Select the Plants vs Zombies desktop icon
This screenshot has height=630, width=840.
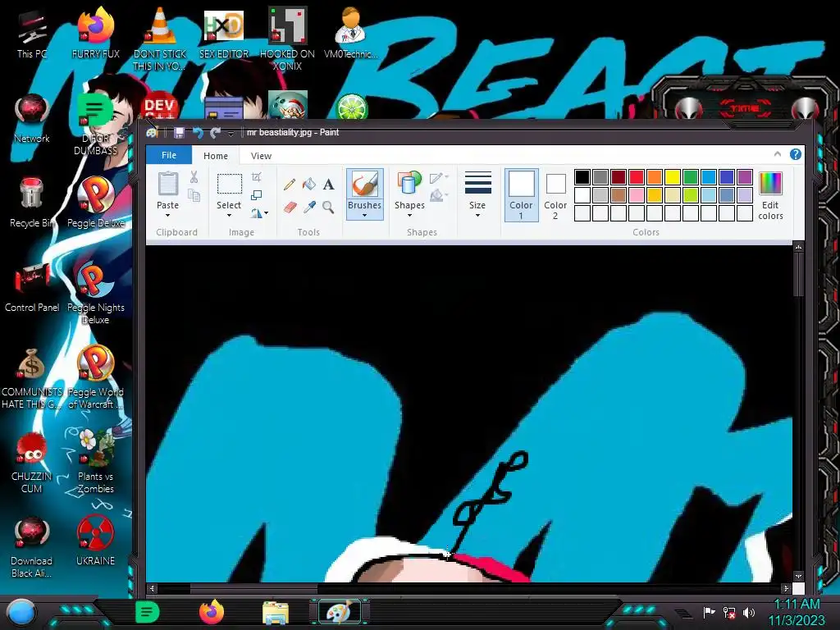point(95,461)
